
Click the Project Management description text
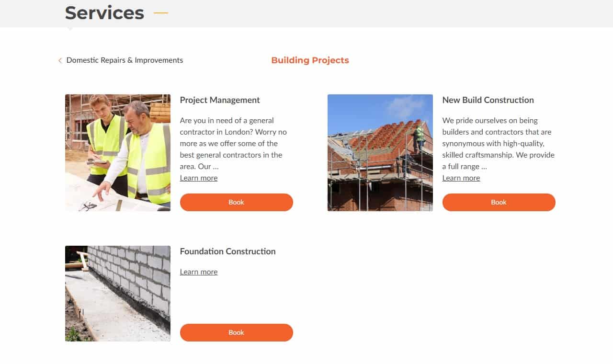pos(233,144)
